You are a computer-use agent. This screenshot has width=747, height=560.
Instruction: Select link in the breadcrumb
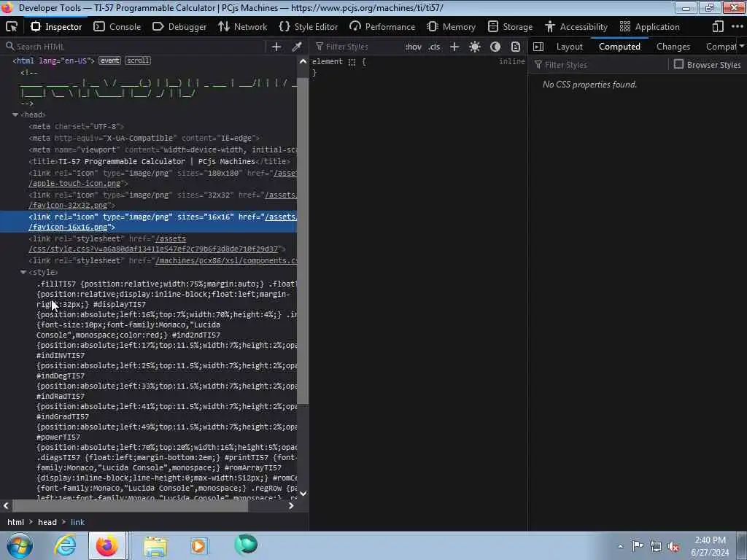tap(77, 522)
